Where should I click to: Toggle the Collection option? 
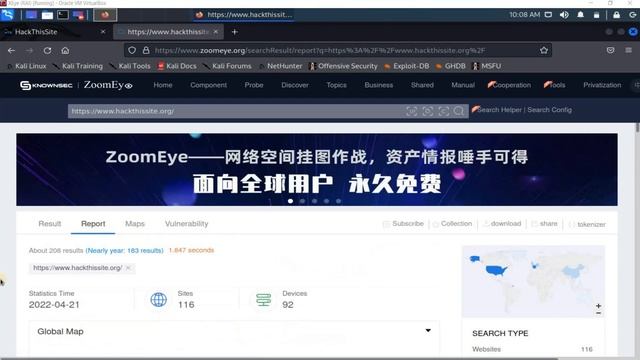(452, 224)
